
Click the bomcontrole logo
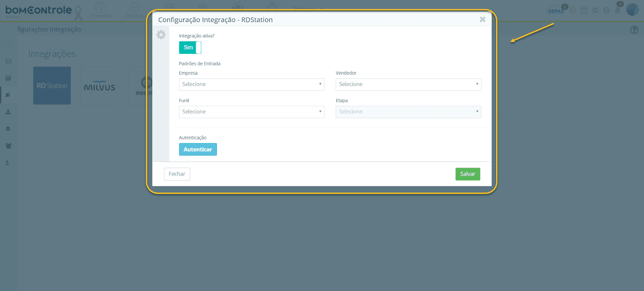(x=39, y=11)
